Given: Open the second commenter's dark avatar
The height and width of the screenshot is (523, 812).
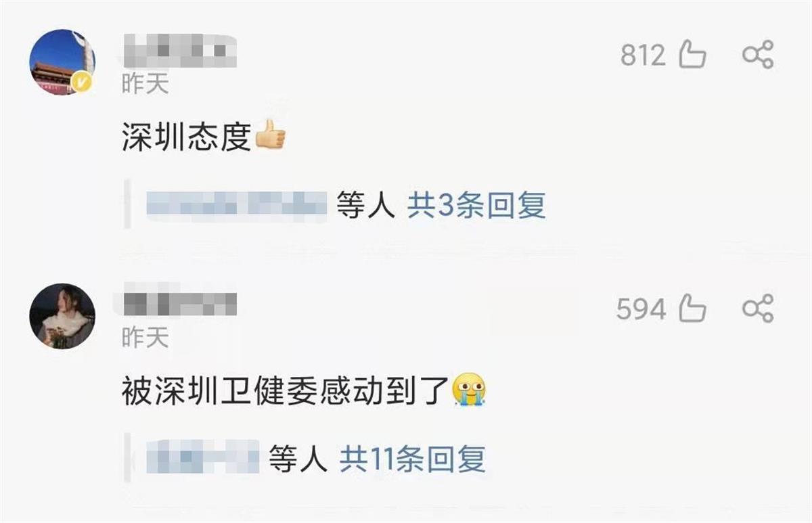Looking at the screenshot, I should pyautogui.click(x=62, y=316).
